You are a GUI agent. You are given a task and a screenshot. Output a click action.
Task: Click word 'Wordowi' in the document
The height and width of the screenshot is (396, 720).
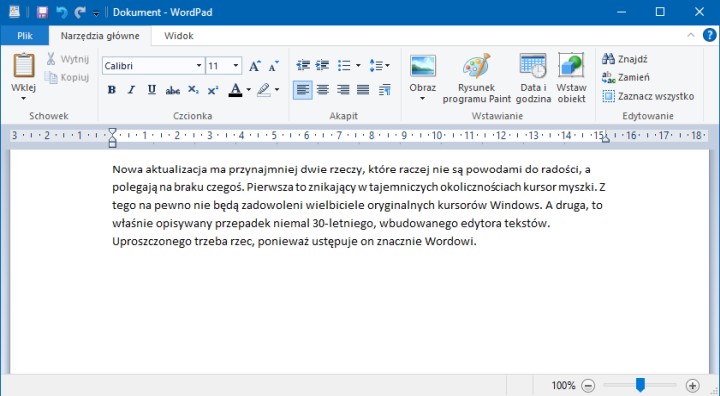pos(450,242)
